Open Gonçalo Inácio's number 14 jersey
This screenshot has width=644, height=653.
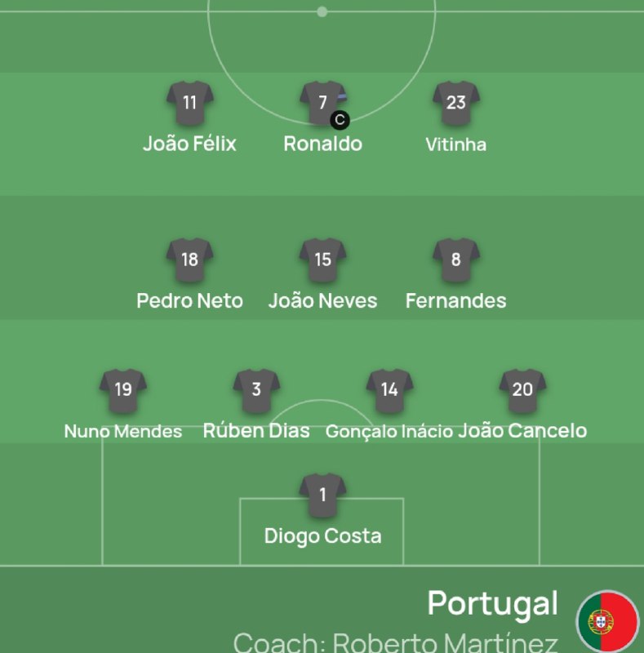pyautogui.click(x=389, y=391)
